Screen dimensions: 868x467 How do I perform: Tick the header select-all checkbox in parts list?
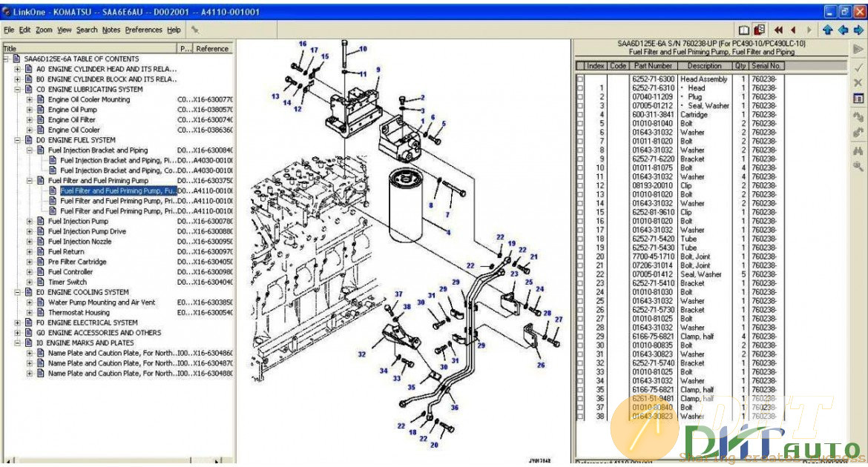(580, 66)
